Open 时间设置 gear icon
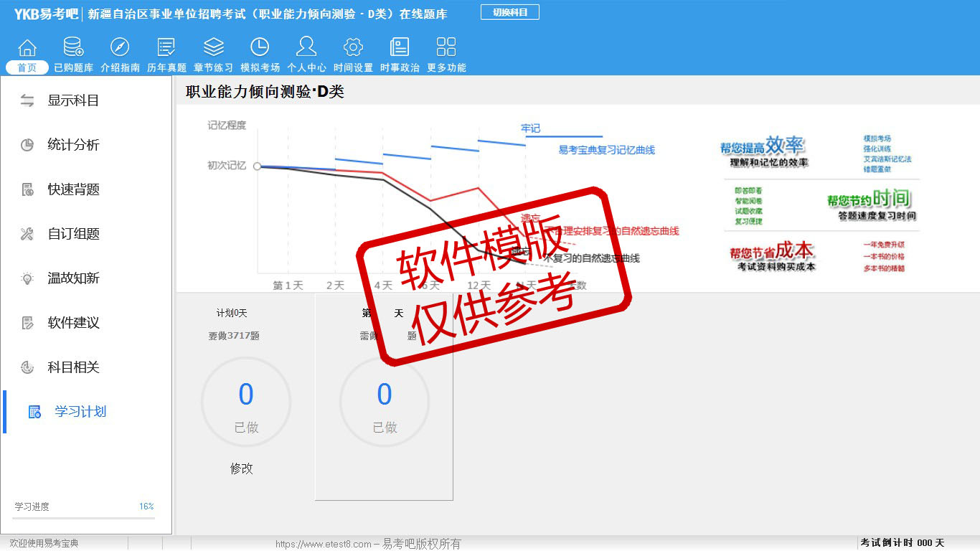Screen dimensions: 980x551 point(353,48)
